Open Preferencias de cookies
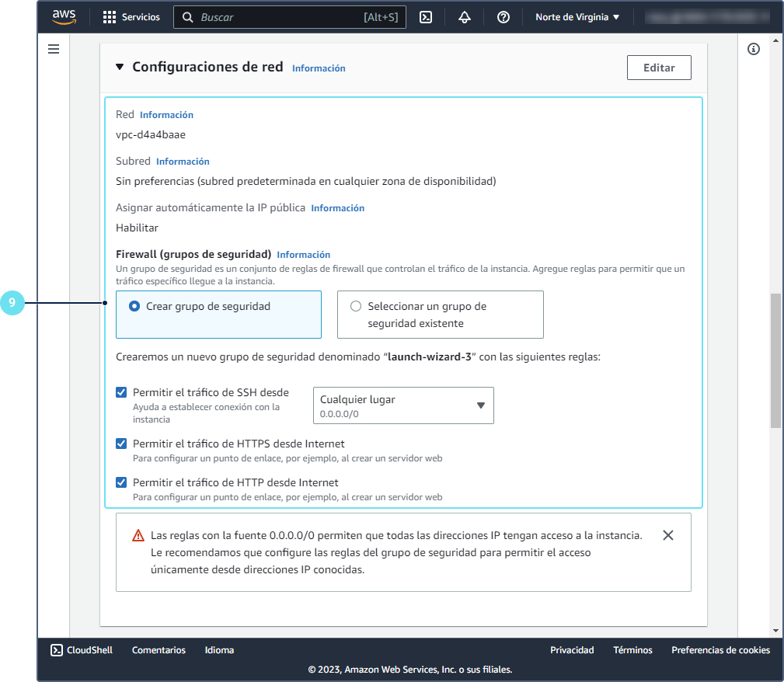The image size is (784, 682). coord(720,650)
